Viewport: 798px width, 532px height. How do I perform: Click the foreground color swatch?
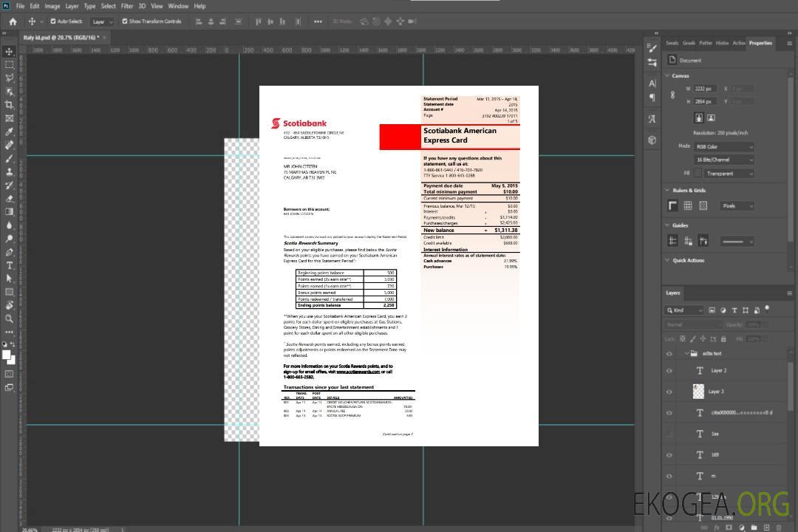point(7,355)
